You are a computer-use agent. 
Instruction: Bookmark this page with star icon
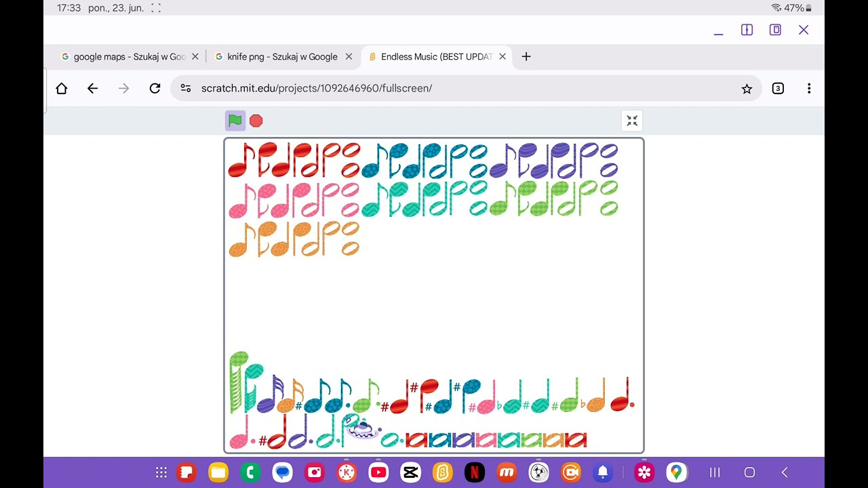(747, 89)
